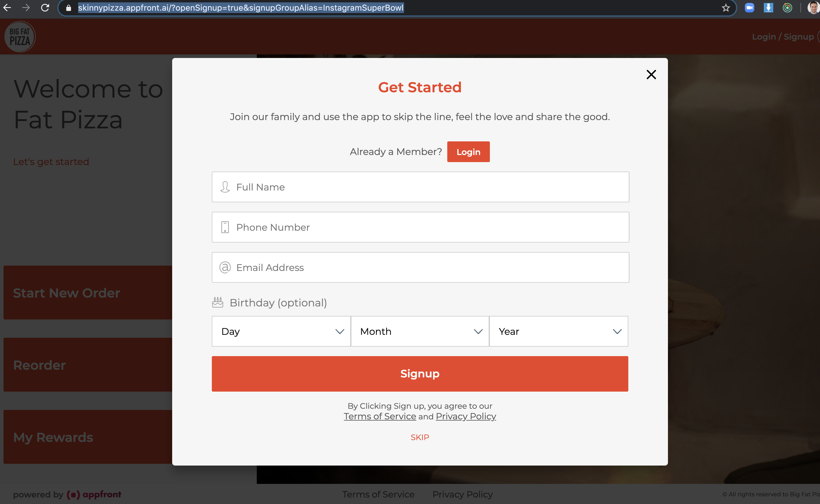Click the browser URL address bar
The width and height of the screenshot is (820, 504).
tap(397, 8)
